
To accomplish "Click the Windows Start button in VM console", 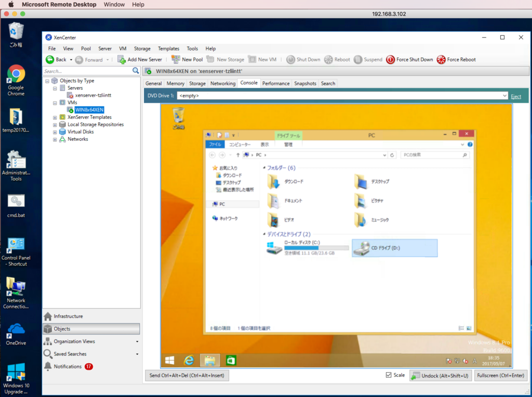I will [170, 360].
